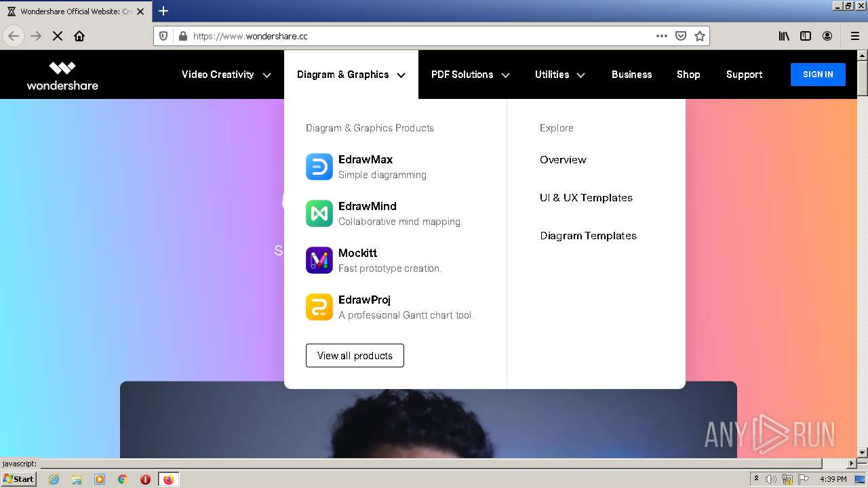Go back to previous page

click(x=14, y=36)
